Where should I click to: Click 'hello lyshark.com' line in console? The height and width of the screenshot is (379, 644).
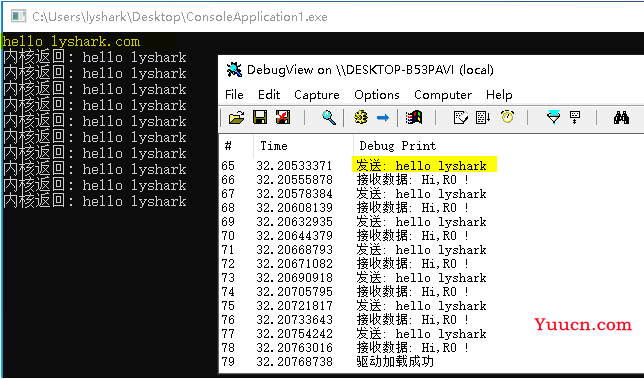71,41
